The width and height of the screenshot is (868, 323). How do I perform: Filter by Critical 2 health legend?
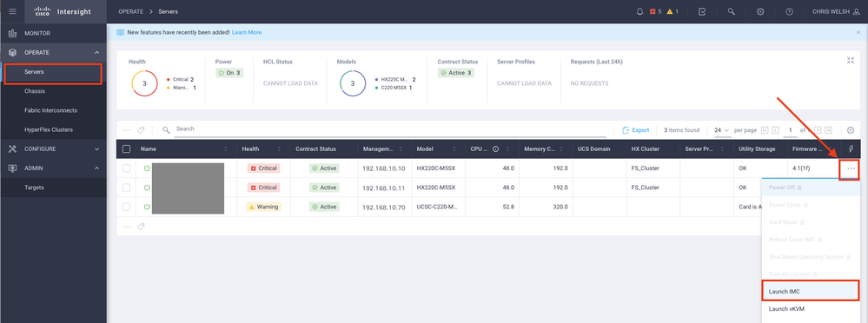181,80
